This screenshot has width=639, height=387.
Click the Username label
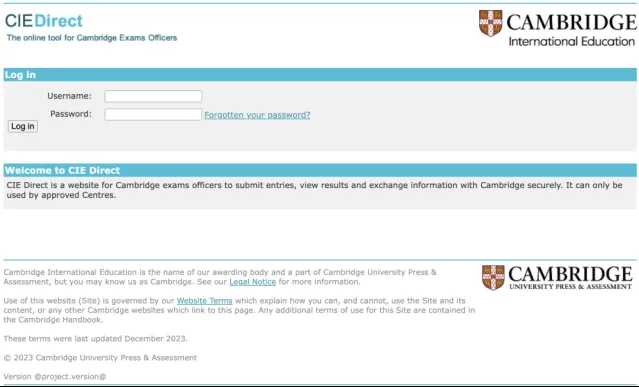pyautogui.click(x=69, y=96)
